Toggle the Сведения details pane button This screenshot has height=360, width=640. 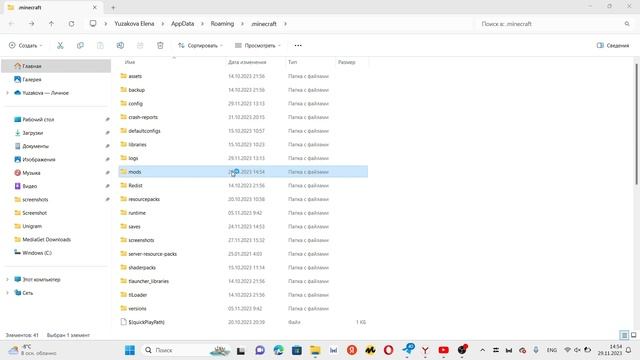pyautogui.click(x=613, y=45)
